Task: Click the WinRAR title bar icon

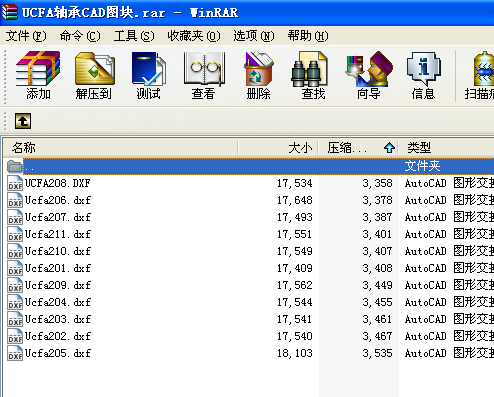Action: 9,12
